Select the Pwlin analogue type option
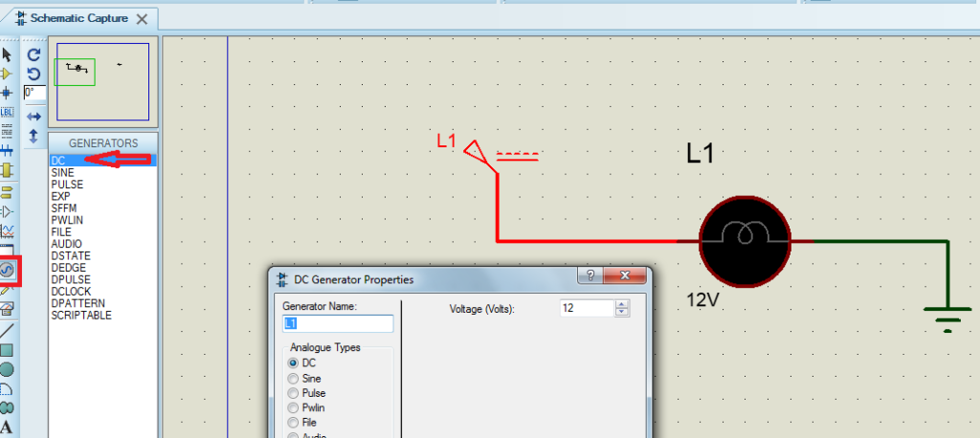Viewport: 980px width, 438px height. coord(294,407)
